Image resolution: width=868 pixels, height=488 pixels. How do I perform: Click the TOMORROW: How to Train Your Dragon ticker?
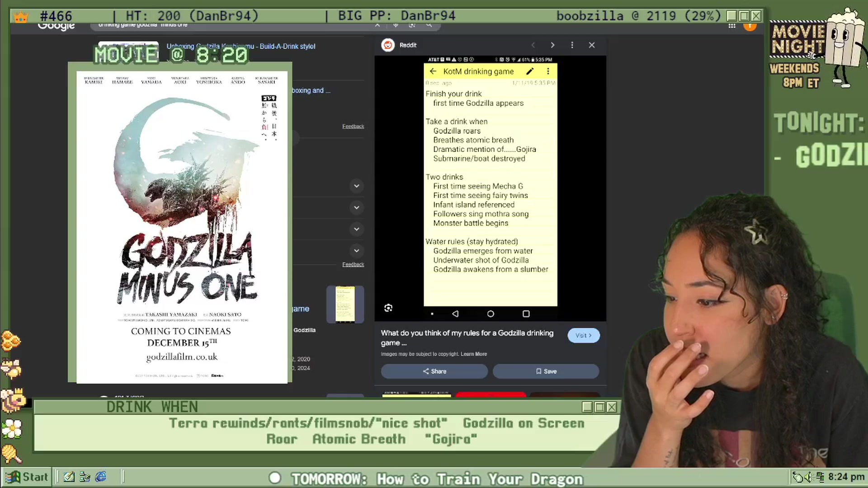[x=437, y=479]
